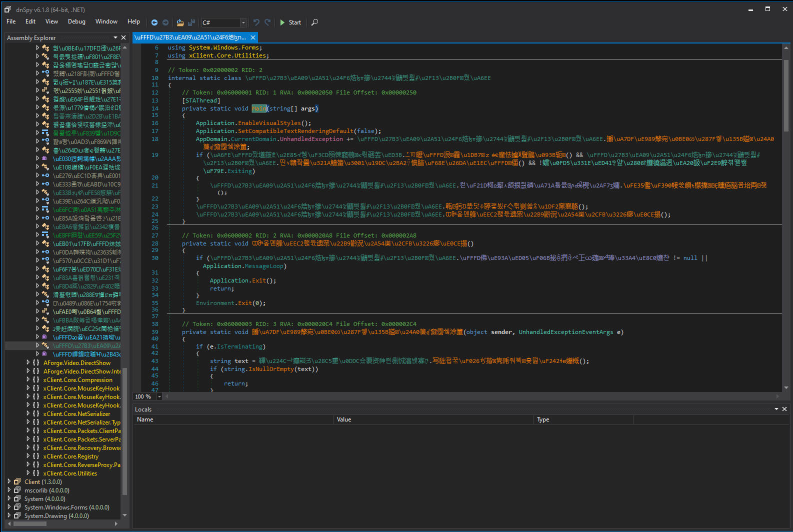Click SetCompatibleTextRenderingDefault method reference
This screenshot has width=793, height=532.
click(x=295, y=131)
